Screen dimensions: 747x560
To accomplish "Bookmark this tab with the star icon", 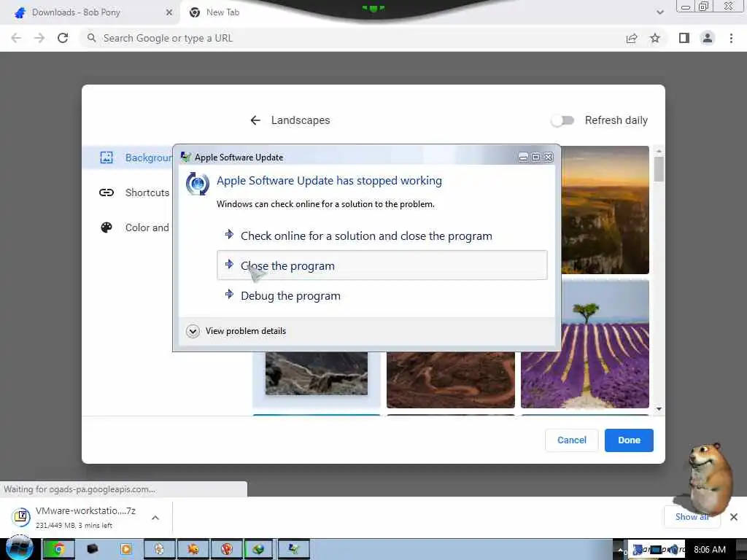I will [655, 38].
